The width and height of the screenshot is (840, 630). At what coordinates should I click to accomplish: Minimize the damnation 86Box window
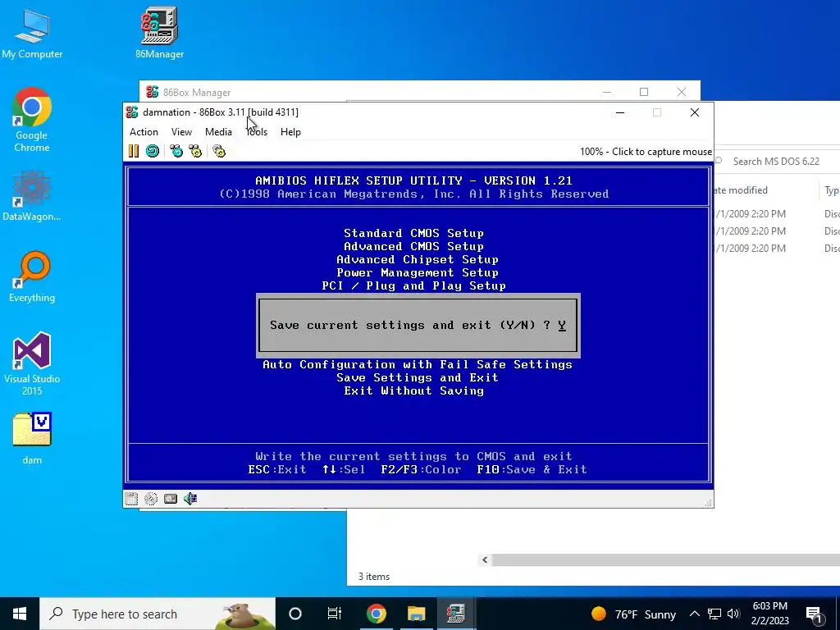[620, 112]
